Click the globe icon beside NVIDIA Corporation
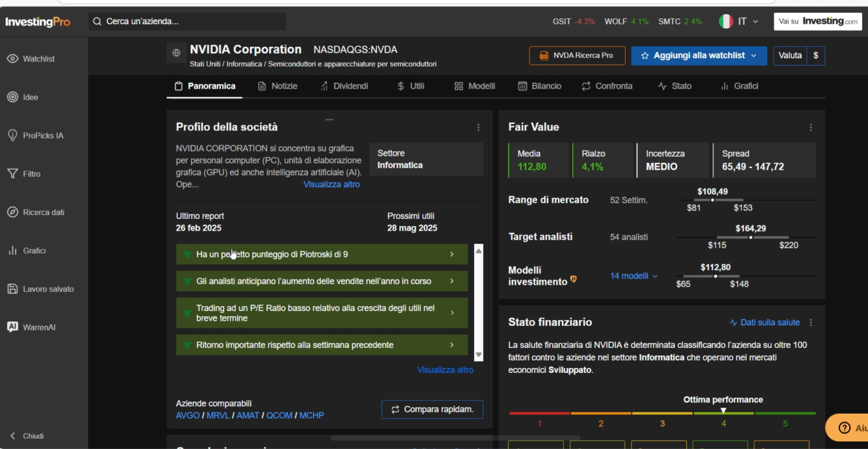Viewport: 868px width, 449px height. click(176, 53)
